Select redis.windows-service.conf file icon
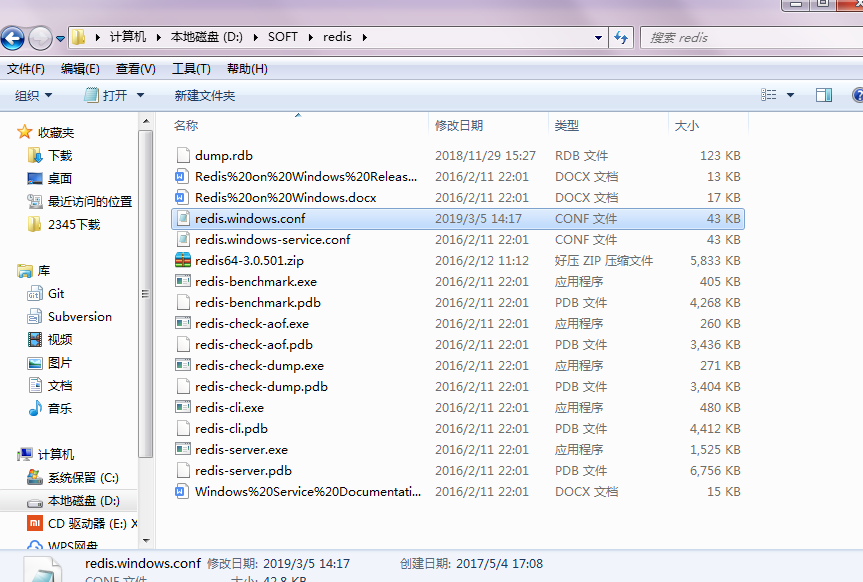 [x=183, y=240]
